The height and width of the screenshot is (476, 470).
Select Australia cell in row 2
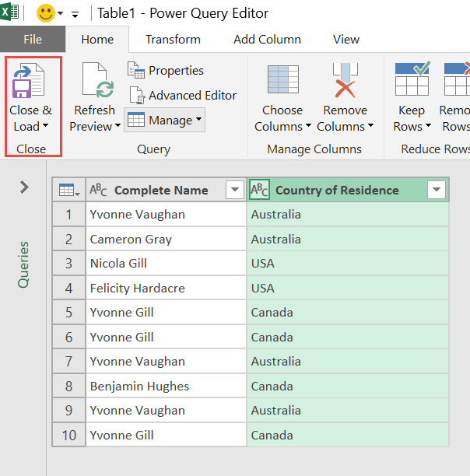(348, 240)
